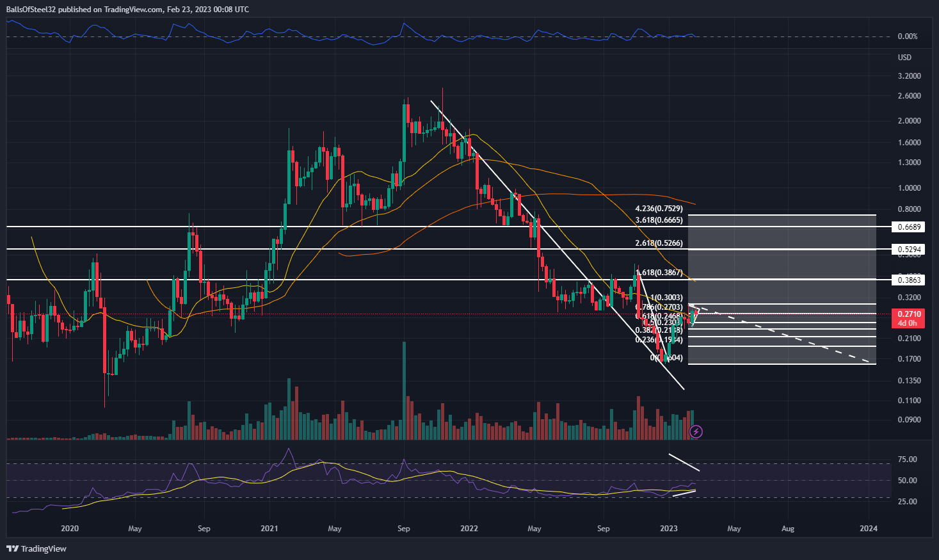Select the 1.618(0.3867) Fibonacci level label
The height and width of the screenshot is (560, 939).
[x=659, y=272]
